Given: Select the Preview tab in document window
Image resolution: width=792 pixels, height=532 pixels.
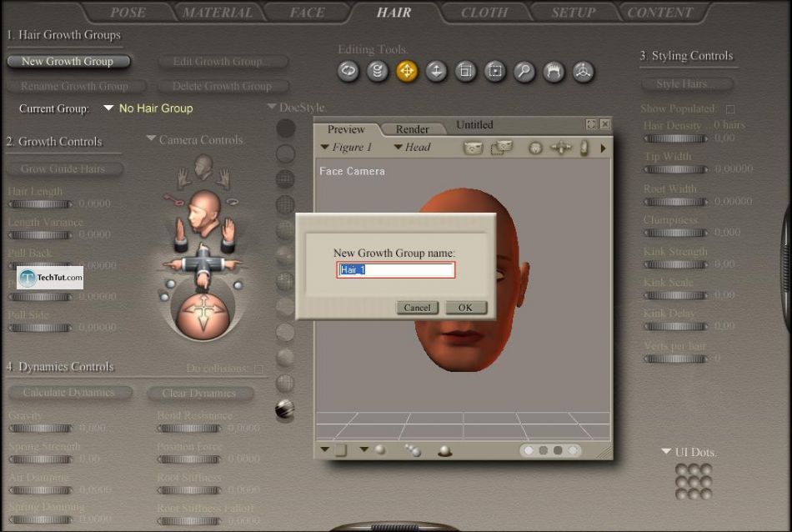Looking at the screenshot, I should (x=346, y=129).
